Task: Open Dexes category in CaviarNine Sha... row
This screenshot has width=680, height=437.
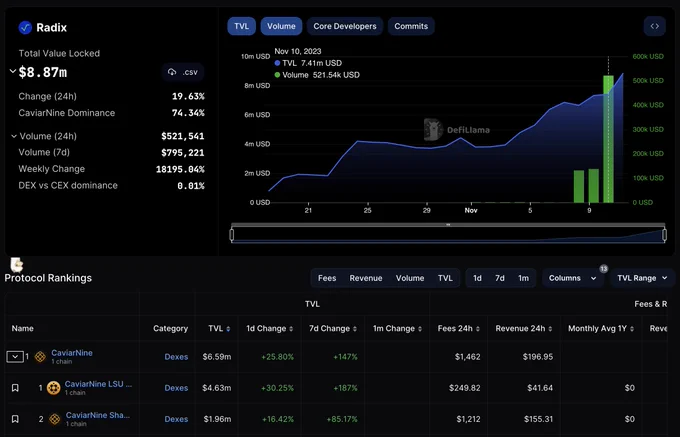Action: tap(176, 419)
